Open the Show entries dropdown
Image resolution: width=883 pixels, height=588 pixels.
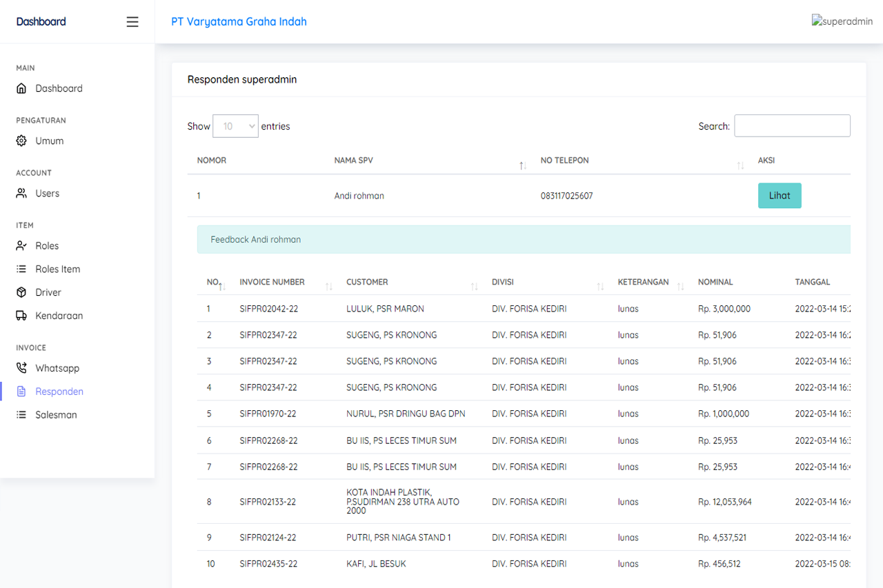click(235, 126)
